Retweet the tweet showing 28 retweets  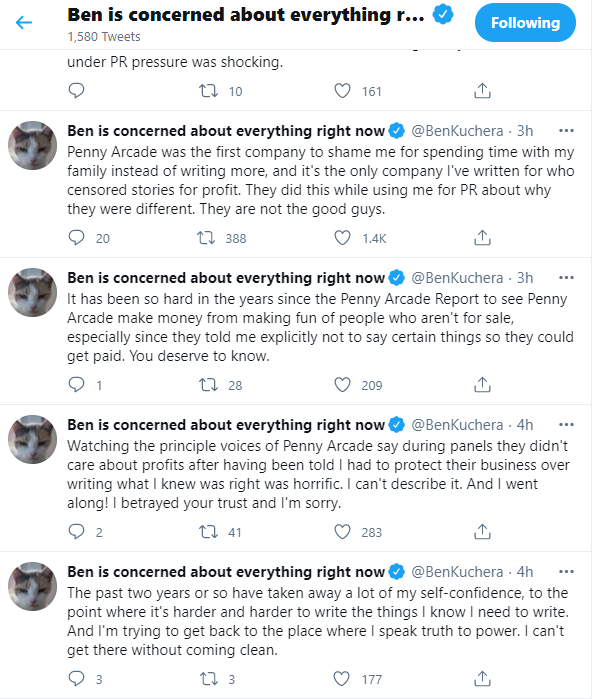pyautogui.click(x=208, y=385)
